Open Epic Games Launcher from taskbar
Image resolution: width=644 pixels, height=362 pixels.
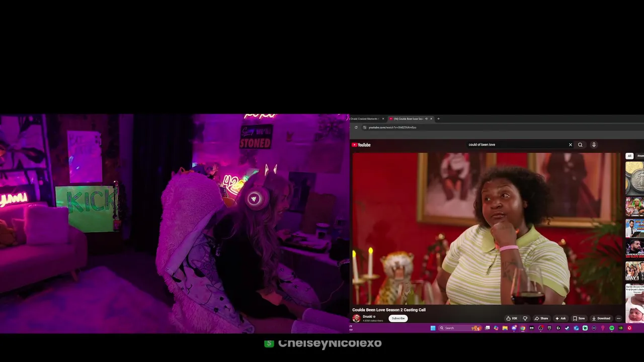[549, 328]
